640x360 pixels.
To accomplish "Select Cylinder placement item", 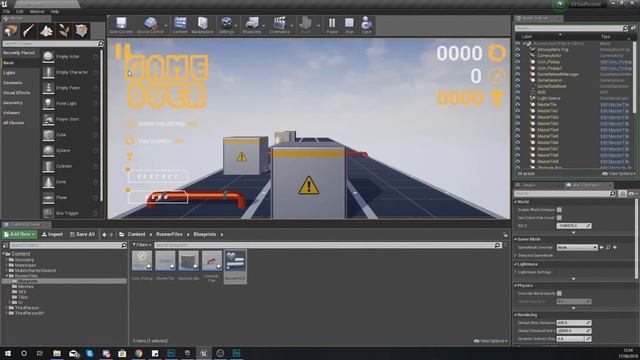I will 70,166.
